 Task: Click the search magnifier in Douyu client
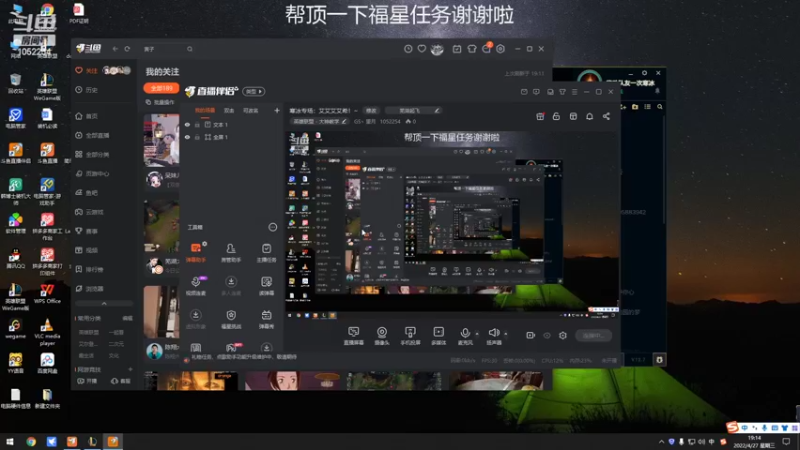pos(190,49)
